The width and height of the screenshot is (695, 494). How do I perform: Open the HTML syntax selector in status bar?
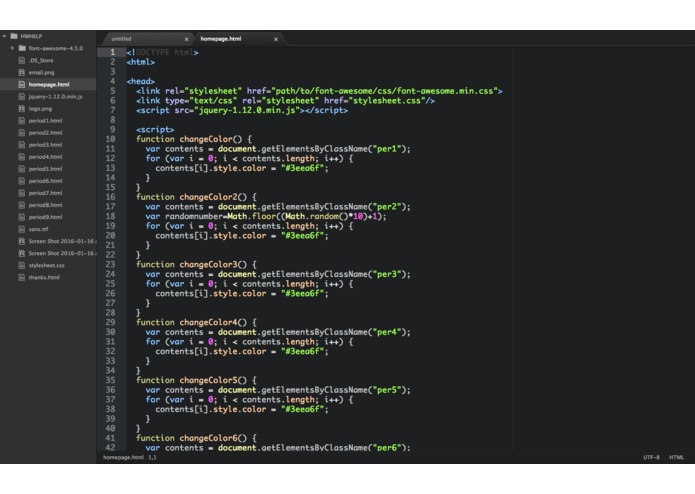pos(676,457)
